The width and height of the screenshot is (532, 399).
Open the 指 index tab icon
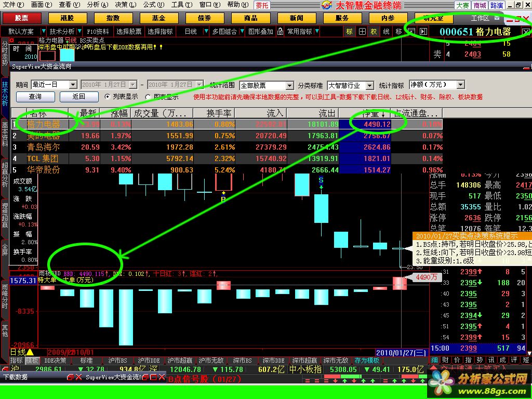[x=469, y=360]
